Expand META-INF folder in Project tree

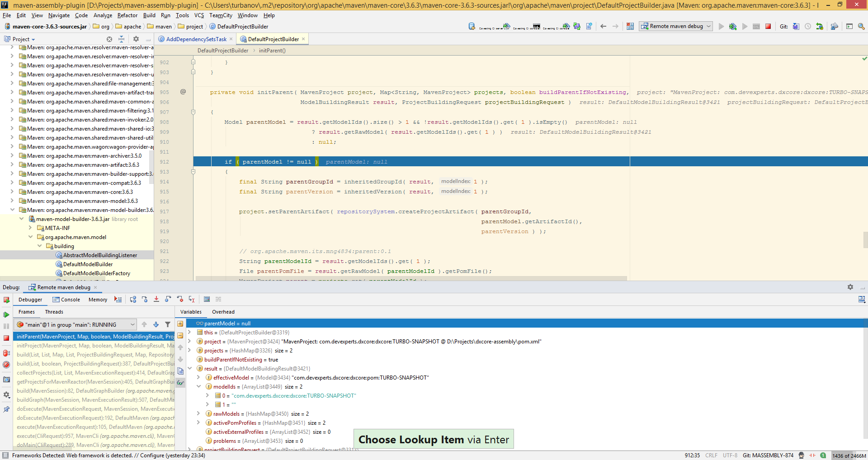(30, 228)
